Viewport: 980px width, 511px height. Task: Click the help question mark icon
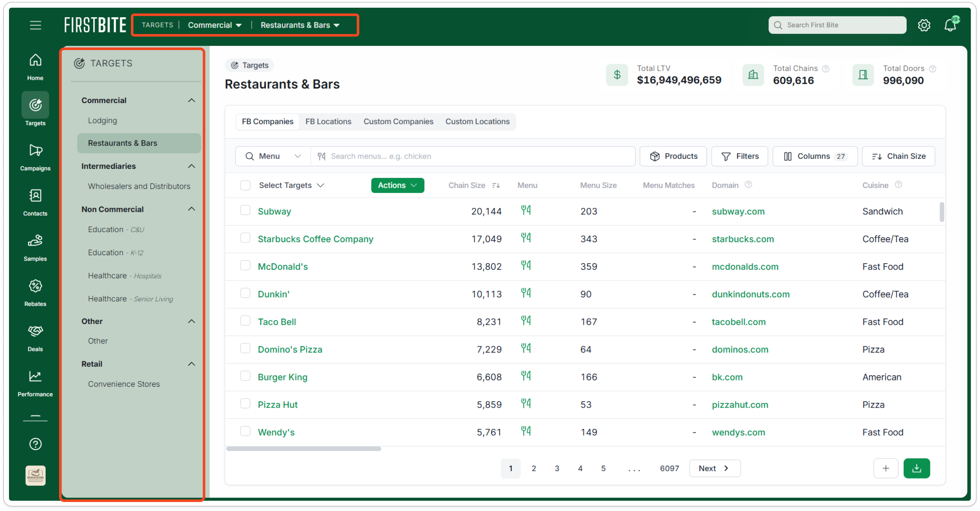[x=35, y=444]
